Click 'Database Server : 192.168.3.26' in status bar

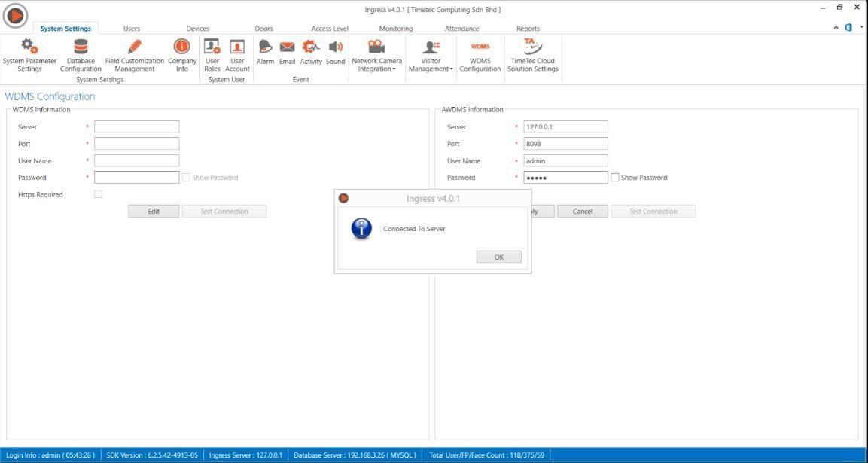point(355,455)
